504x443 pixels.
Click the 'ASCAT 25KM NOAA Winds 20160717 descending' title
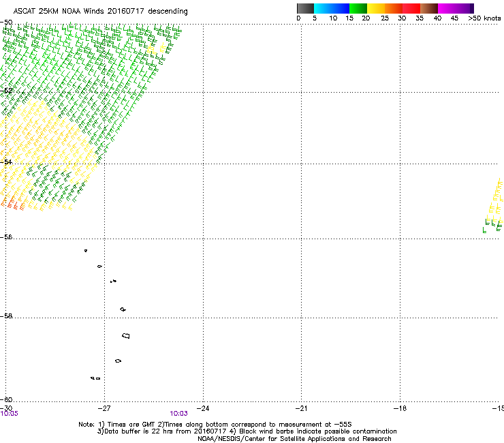pos(100,11)
